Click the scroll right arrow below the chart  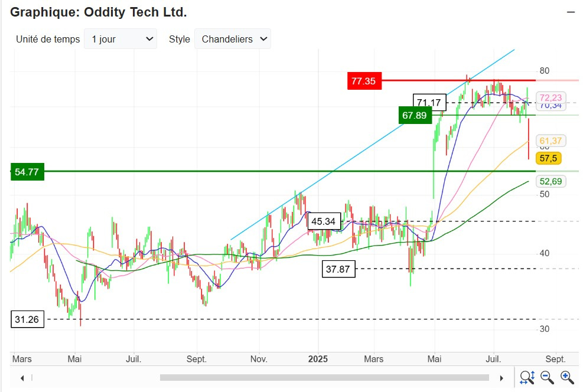pos(501,378)
